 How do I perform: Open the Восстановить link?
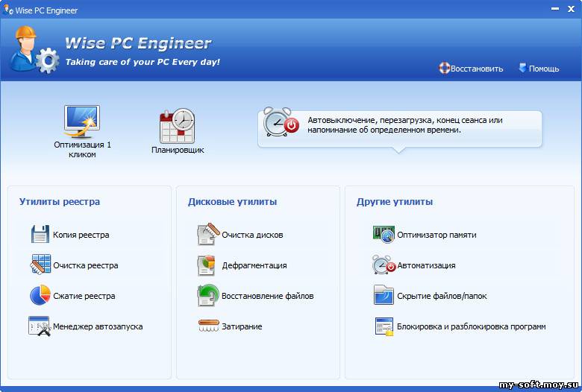[477, 69]
